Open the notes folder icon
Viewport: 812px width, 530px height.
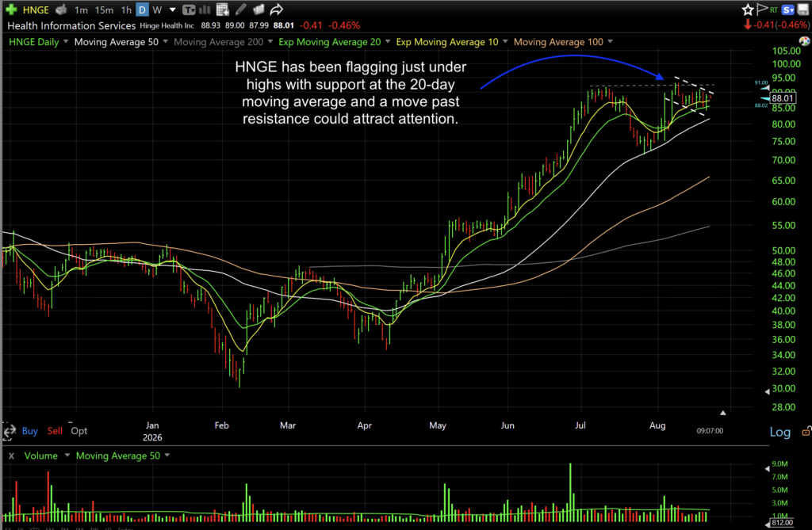(x=259, y=10)
